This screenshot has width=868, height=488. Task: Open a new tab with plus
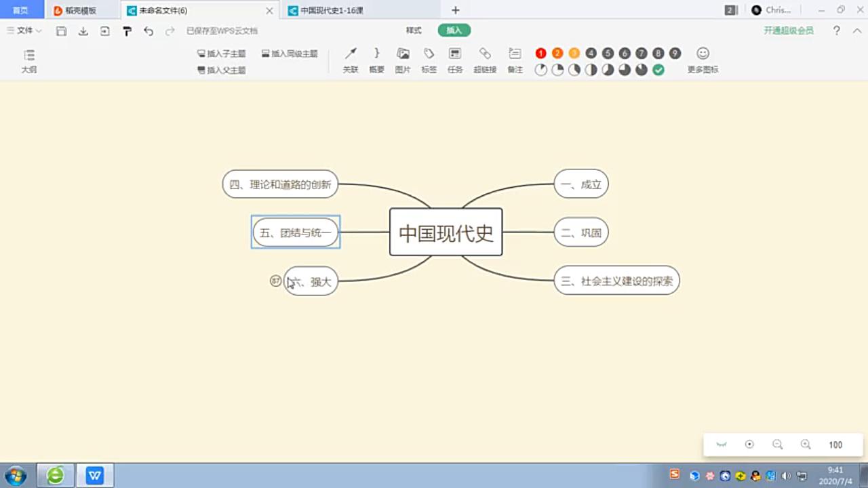(456, 10)
